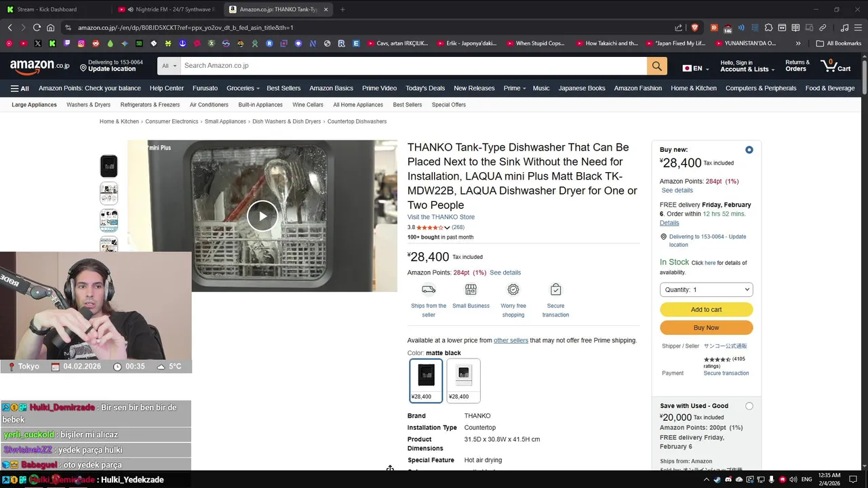Open the Brave main menu hamburger icon
The image size is (868, 488).
click(858, 28)
